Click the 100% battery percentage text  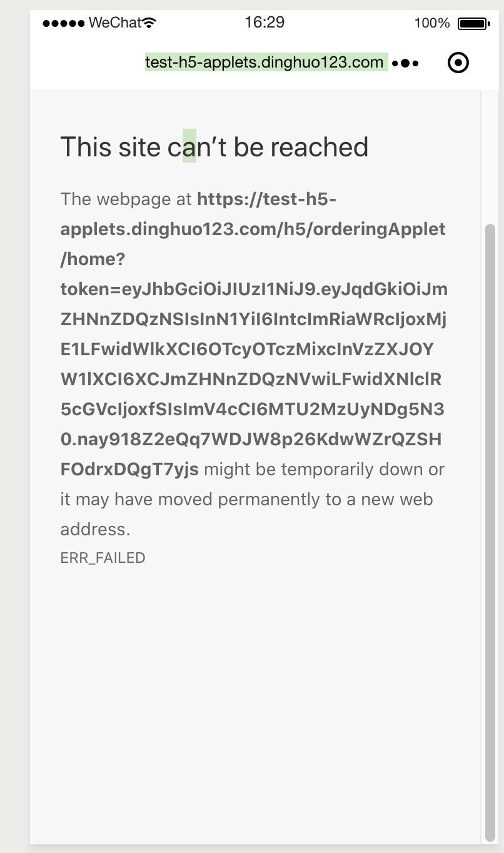(x=431, y=24)
